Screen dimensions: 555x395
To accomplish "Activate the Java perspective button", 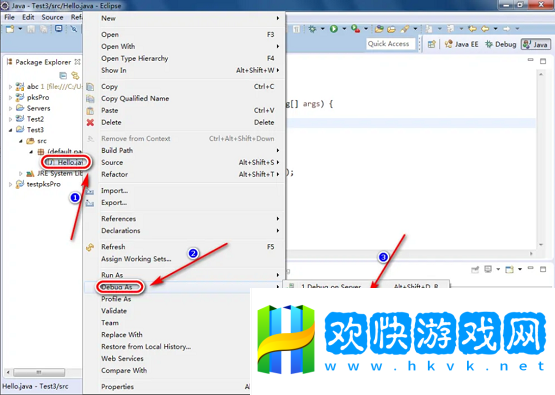I will point(536,45).
